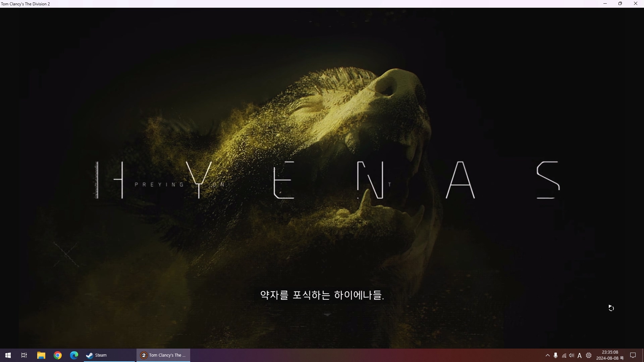The image size is (644, 362).
Task: Select Tom Clancy's The Division 2 taskbar button
Action: (163, 355)
